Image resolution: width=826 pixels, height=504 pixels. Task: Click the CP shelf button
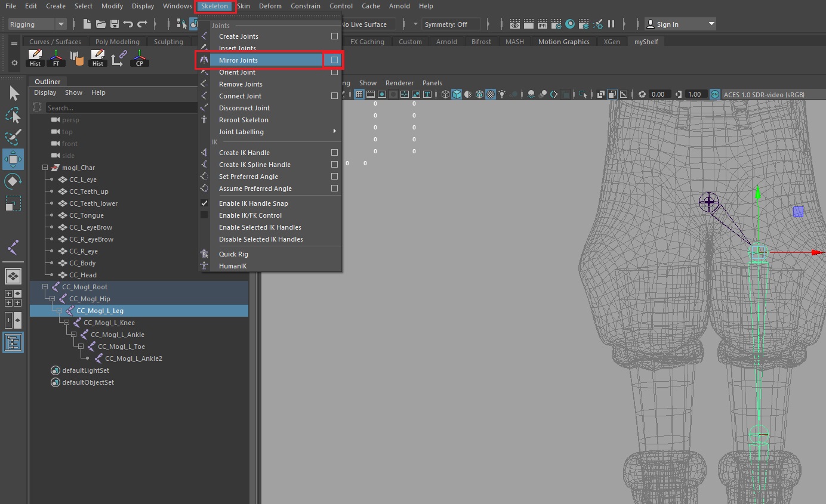140,58
